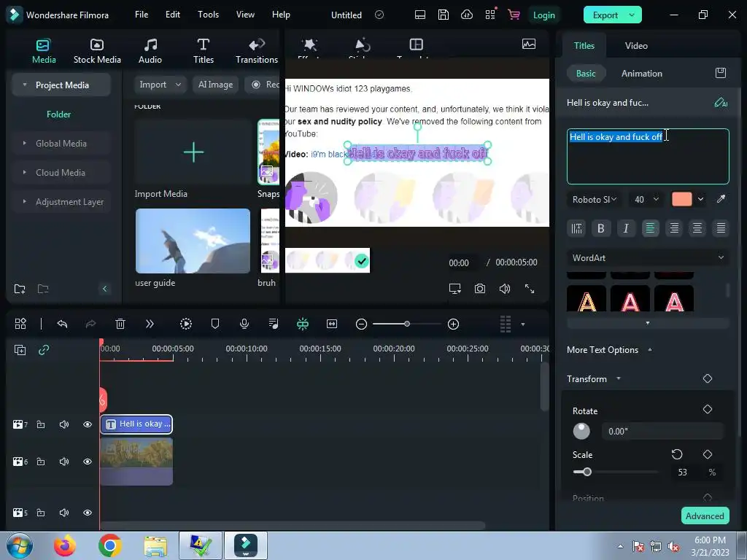The image size is (747, 560).
Task: Mute track 7 audio
Action: pos(64,424)
